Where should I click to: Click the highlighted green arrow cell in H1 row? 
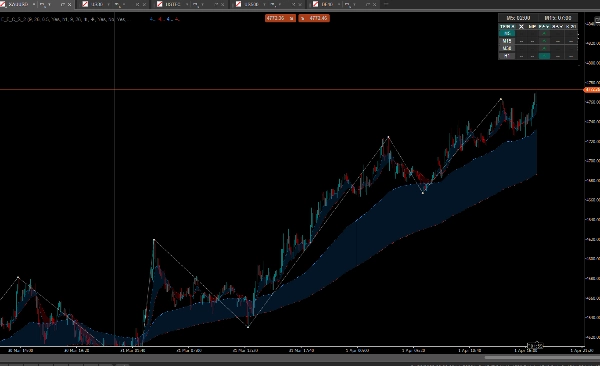[544, 56]
